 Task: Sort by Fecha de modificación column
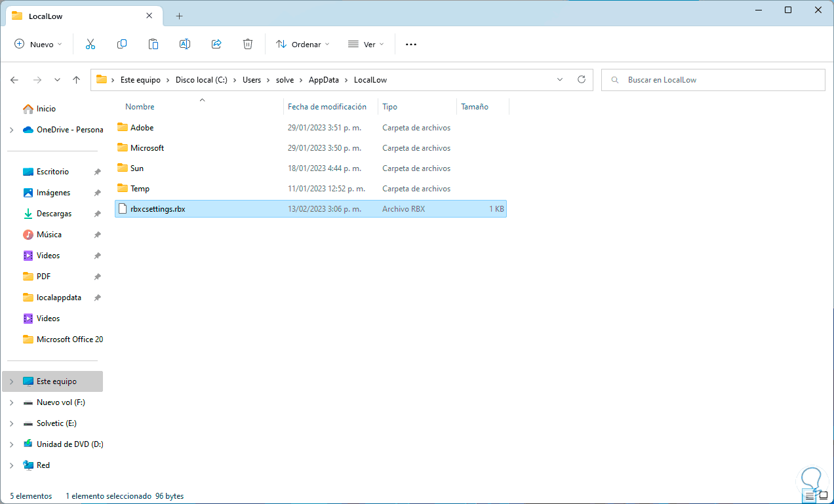click(x=327, y=107)
